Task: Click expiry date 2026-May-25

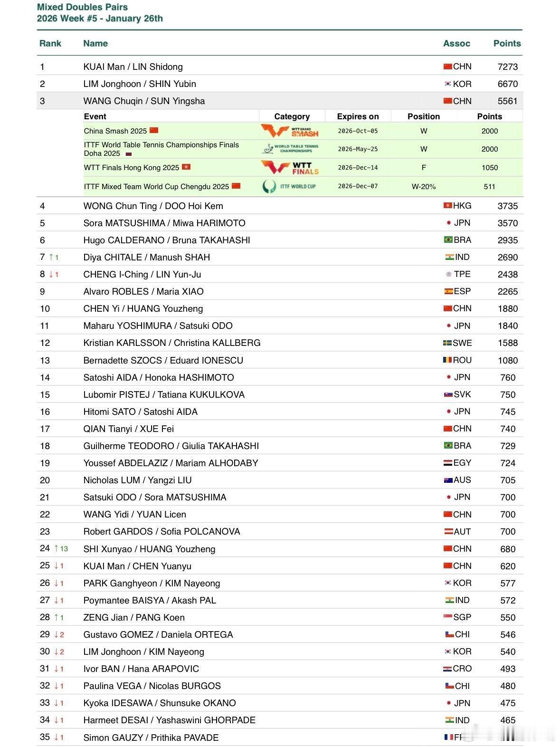Action: 358,149
